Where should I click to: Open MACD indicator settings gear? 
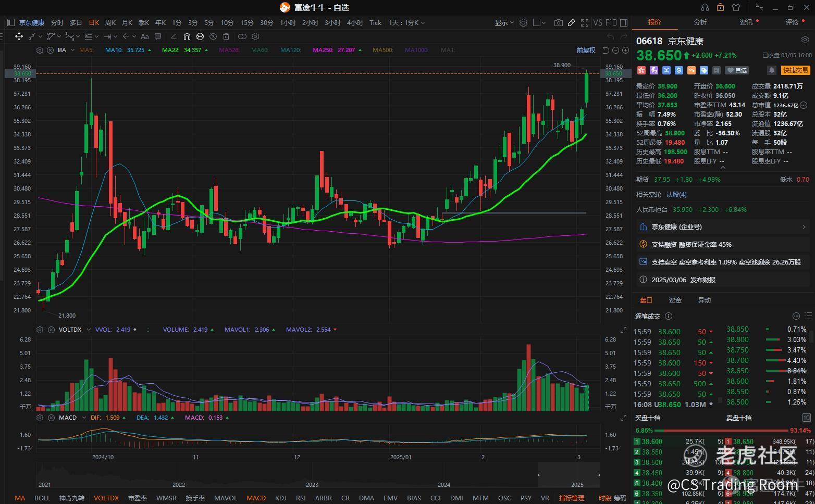(40, 418)
